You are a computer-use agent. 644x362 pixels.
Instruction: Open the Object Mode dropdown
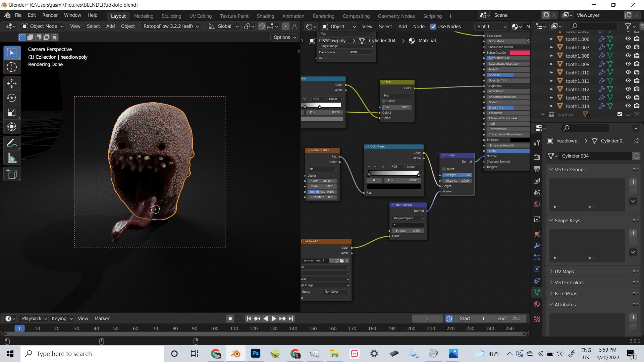point(43,26)
